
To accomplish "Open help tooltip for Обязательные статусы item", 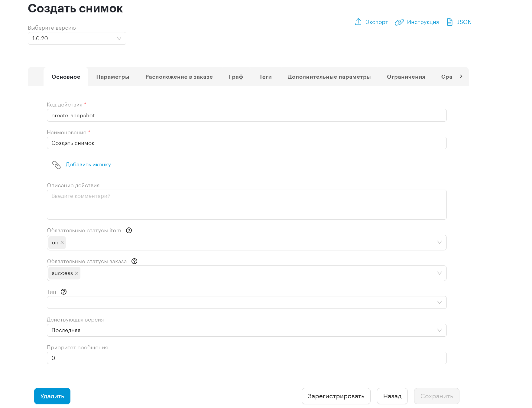I will [x=129, y=230].
